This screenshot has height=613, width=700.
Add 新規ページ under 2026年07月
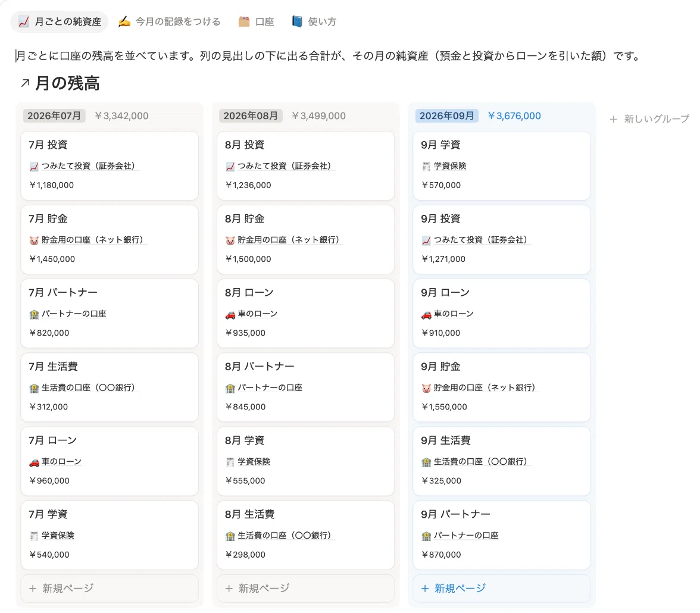(x=110, y=589)
